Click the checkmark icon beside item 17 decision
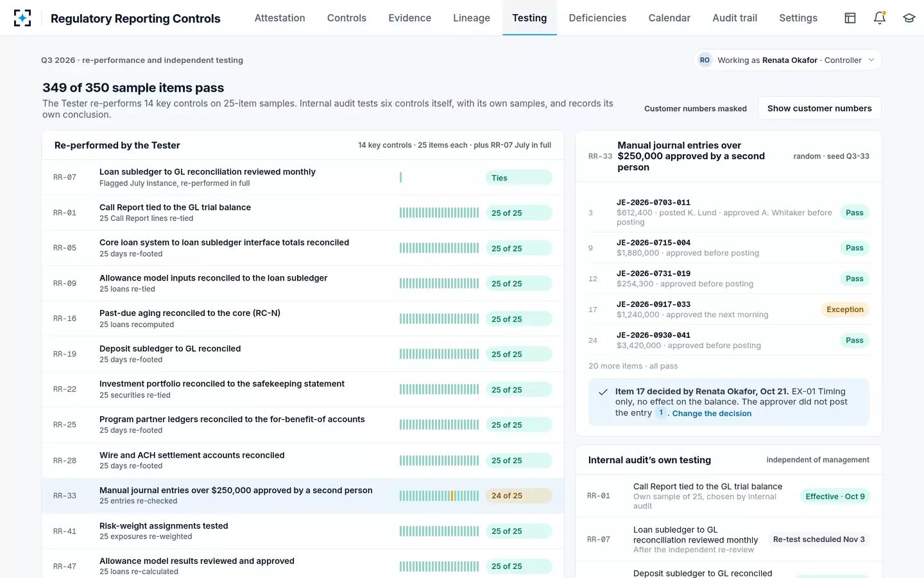This screenshot has height=578, width=924. point(603,392)
